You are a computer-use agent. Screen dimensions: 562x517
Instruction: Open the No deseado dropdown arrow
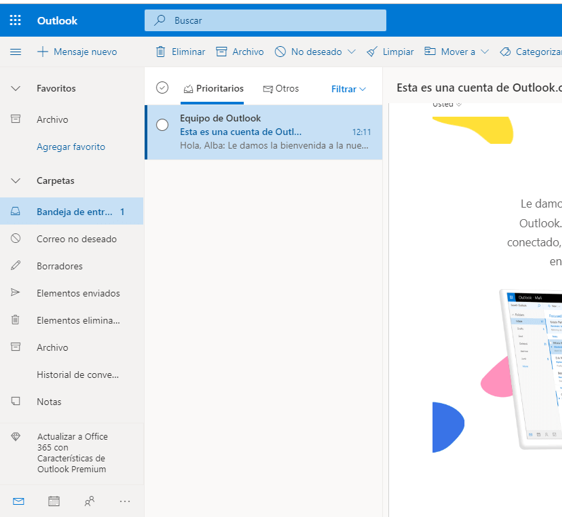[352, 52]
